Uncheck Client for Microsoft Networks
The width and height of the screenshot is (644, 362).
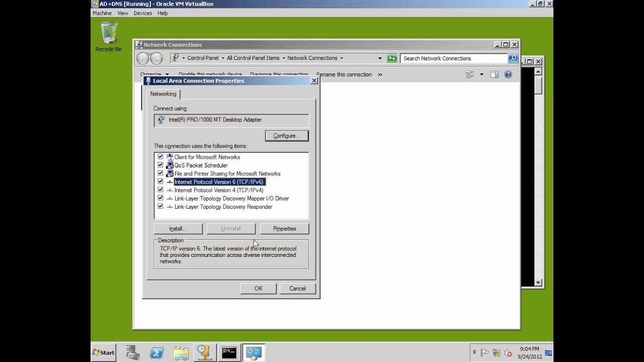(x=160, y=157)
